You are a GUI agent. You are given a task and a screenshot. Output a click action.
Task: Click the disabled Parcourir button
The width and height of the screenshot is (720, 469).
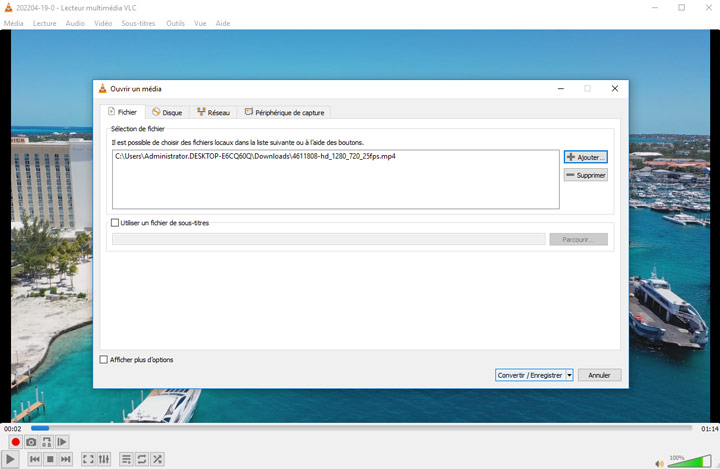[x=578, y=239]
